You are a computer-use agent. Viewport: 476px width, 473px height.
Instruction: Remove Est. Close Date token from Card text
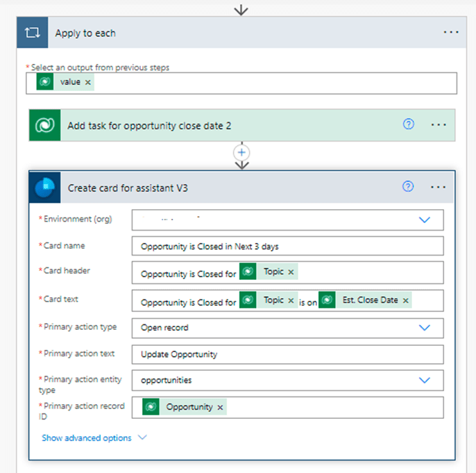point(406,300)
